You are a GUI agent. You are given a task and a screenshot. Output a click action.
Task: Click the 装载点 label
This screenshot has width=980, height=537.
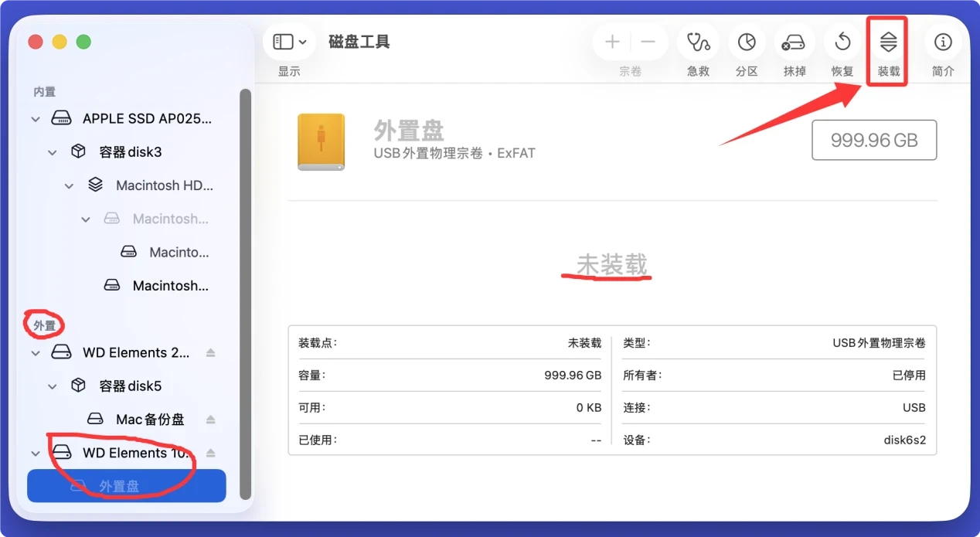[318, 343]
